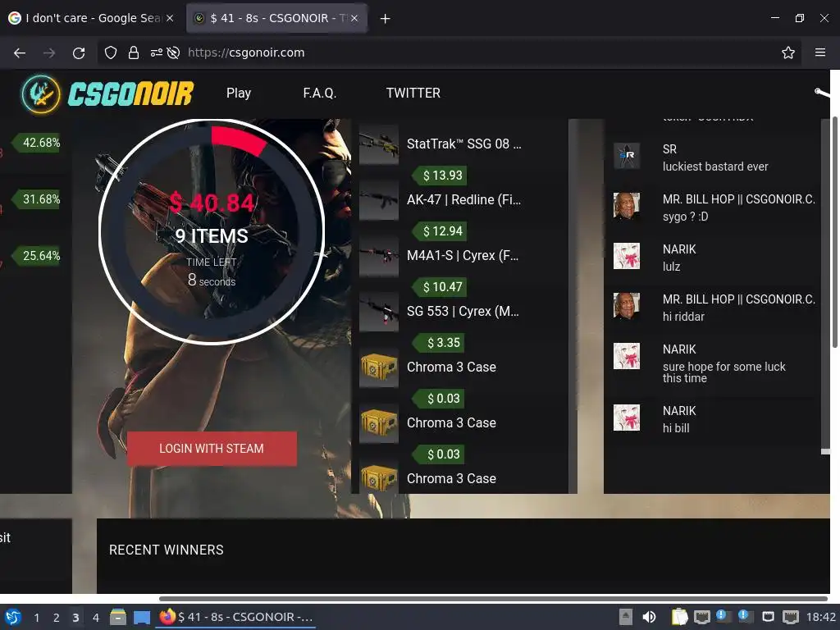The width and height of the screenshot is (840, 630).
Task: Click avatar next to 'hi riddar' message
Action: (x=626, y=306)
